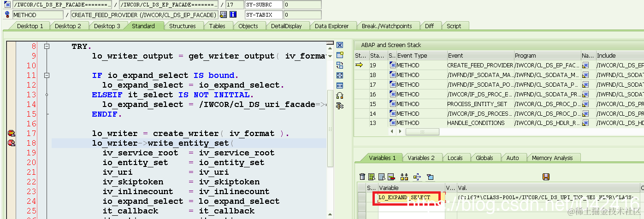
Task: Click the tool settings icon below headset
Action: [340, 106]
